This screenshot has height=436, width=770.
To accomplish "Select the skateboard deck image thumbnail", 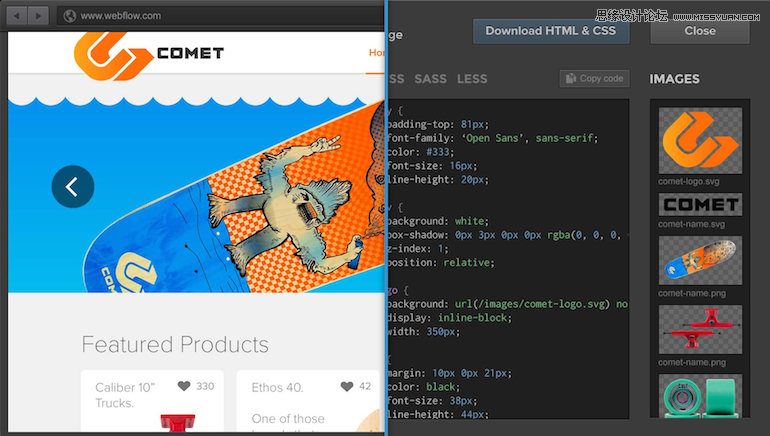I will (x=700, y=260).
